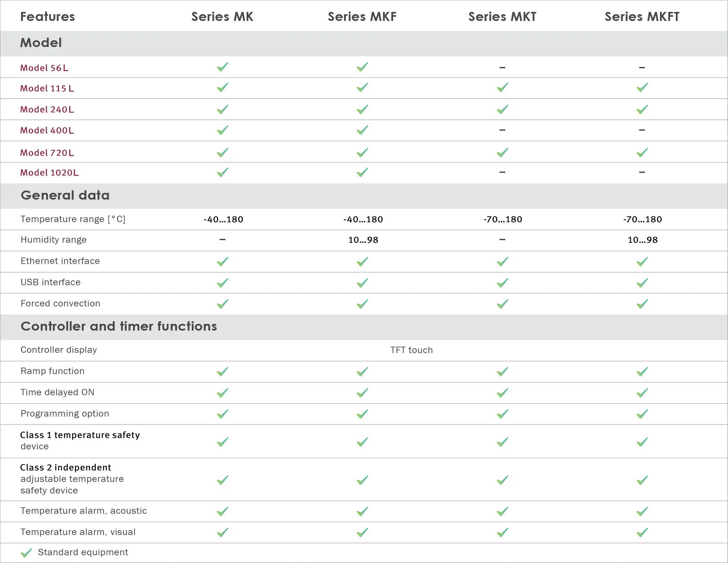
Task: Open the Model 720L link
Action: pos(47,153)
